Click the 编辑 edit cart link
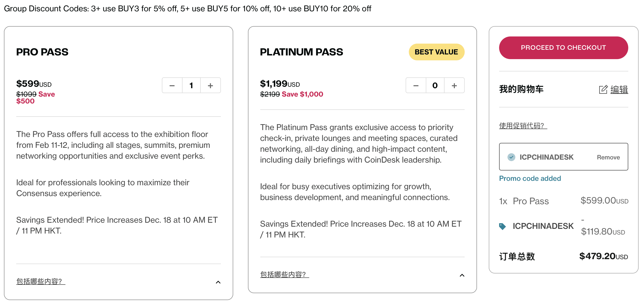This screenshot has width=644, height=304. tap(619, 89)
